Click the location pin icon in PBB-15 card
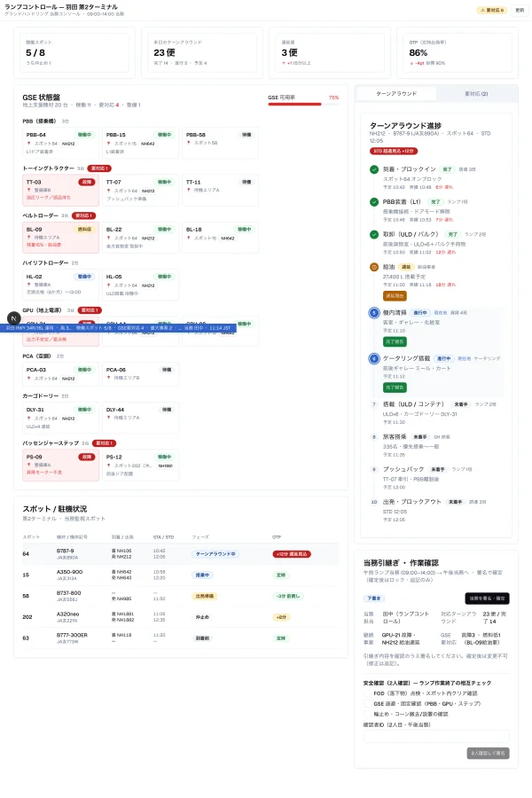This screenshot has height=798, width=532. tap(108, 144)
